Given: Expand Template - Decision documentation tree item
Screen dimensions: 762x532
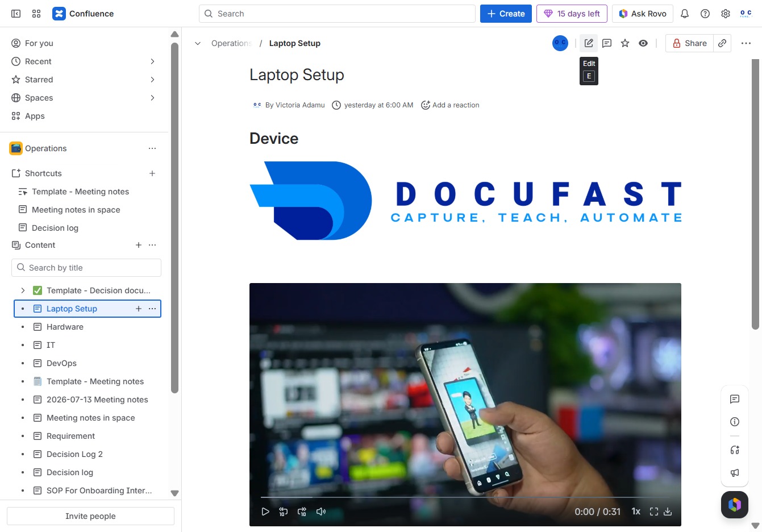Looking at the screenshot, I should tap(23, 290).
